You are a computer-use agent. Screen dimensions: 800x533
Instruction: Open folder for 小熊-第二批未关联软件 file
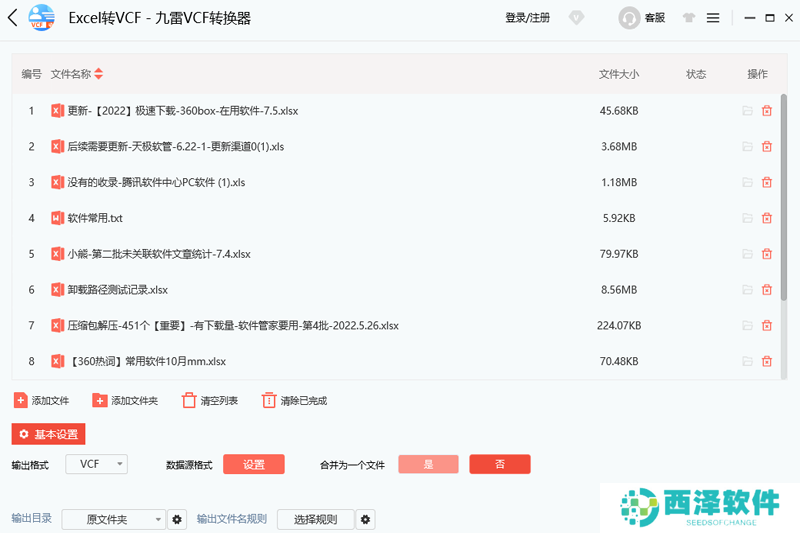coord(747,254)
